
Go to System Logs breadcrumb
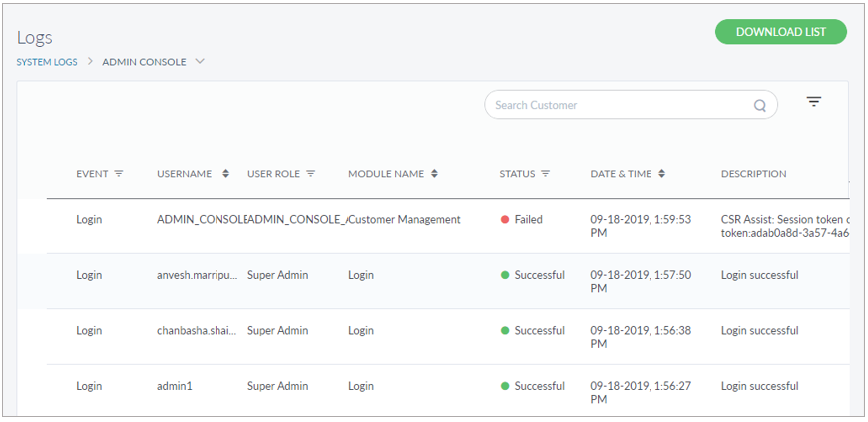[x=47, y=62]
